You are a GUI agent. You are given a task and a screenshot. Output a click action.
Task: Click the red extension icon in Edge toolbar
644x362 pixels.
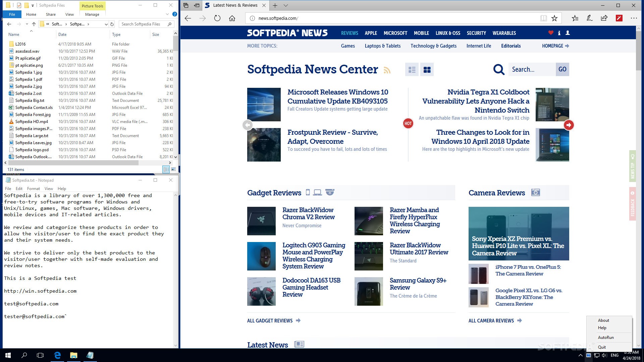coord(619,18)
